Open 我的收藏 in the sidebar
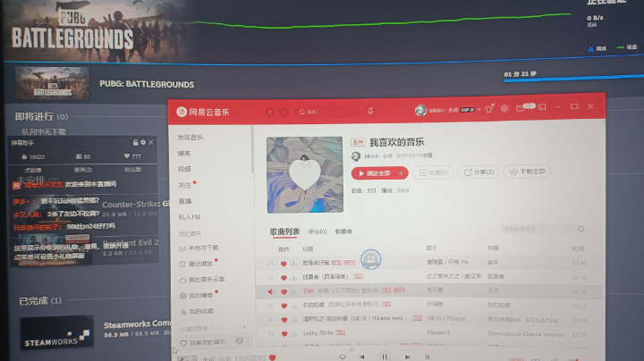 (x=197, y=311)
